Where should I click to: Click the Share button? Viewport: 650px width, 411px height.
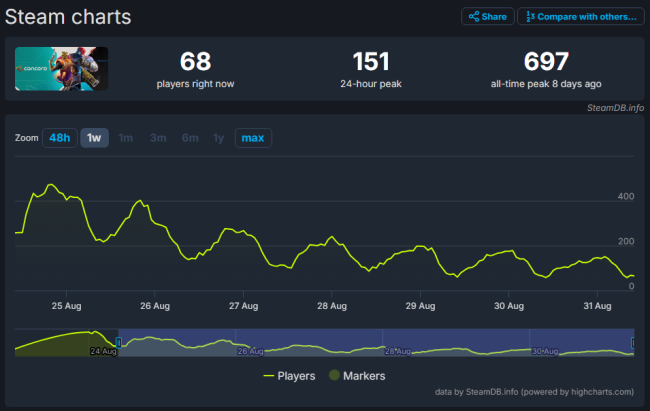(488, 17)
